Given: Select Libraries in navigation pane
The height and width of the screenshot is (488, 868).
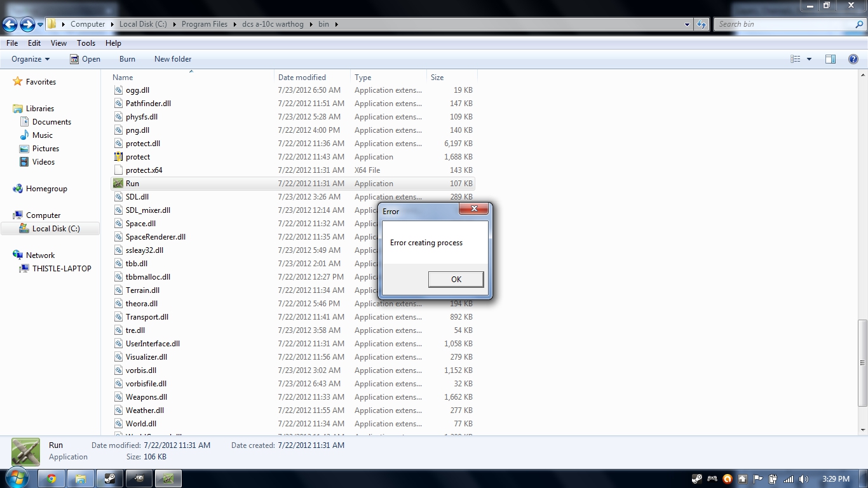Looking at the screenshot, I should coord(40,109).
